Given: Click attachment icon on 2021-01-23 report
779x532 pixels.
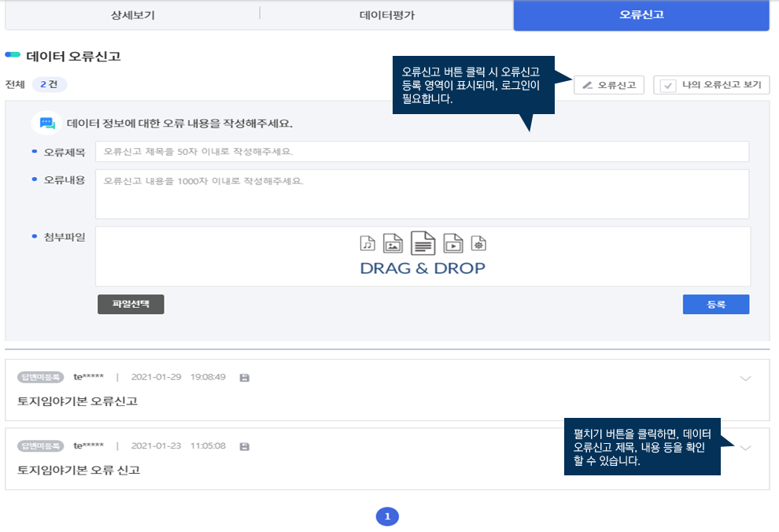Looking at the screenshot, I should pos(244,446).
